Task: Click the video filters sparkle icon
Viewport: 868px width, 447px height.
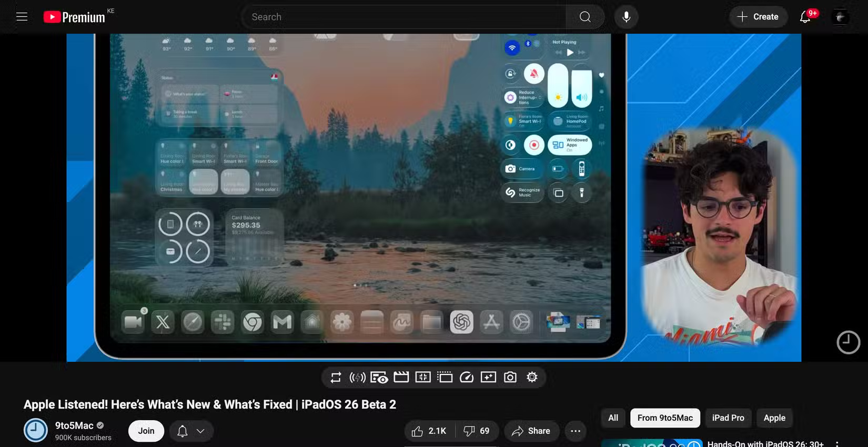Action: (x=488, y=377)
